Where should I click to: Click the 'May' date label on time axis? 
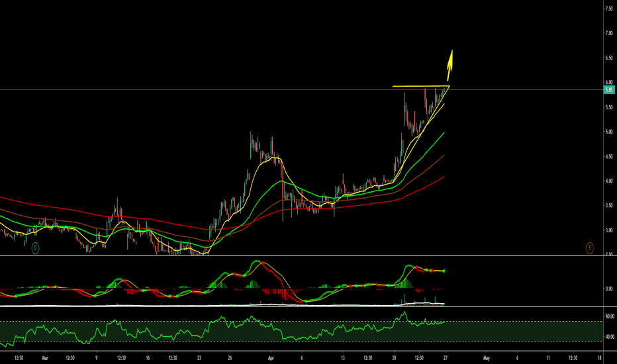point(487,358)
